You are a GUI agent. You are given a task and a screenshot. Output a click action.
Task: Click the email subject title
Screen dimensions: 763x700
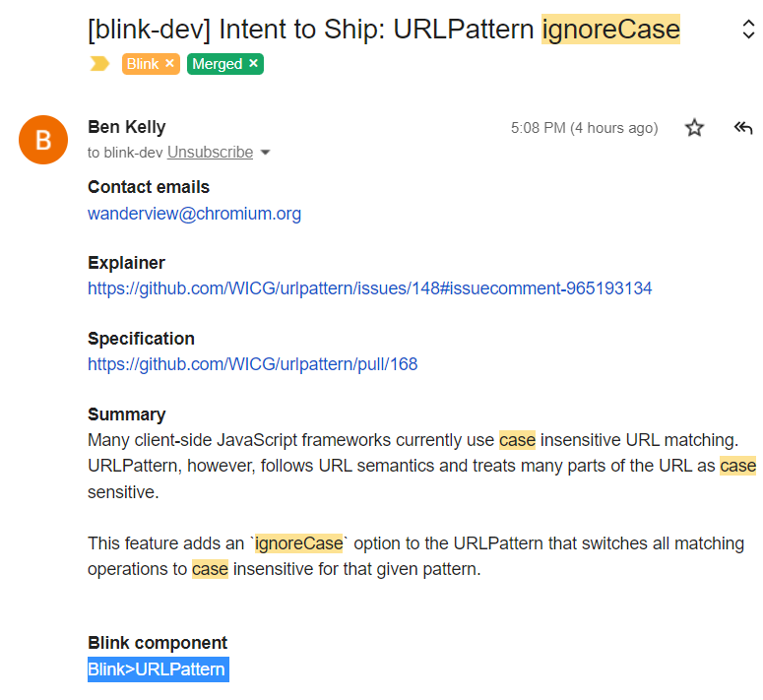[x=384, y=30]
